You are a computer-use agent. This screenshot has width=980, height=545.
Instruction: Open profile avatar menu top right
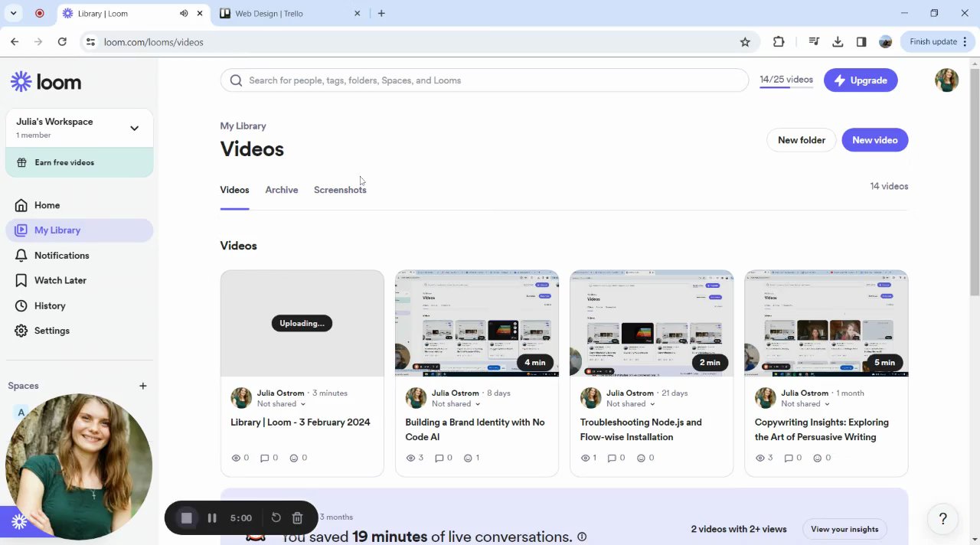pos(946,80)
